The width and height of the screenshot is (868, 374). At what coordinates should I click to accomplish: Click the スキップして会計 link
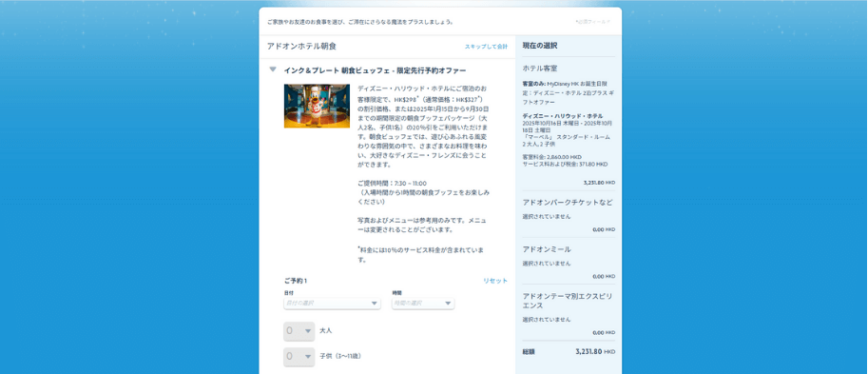486,47
